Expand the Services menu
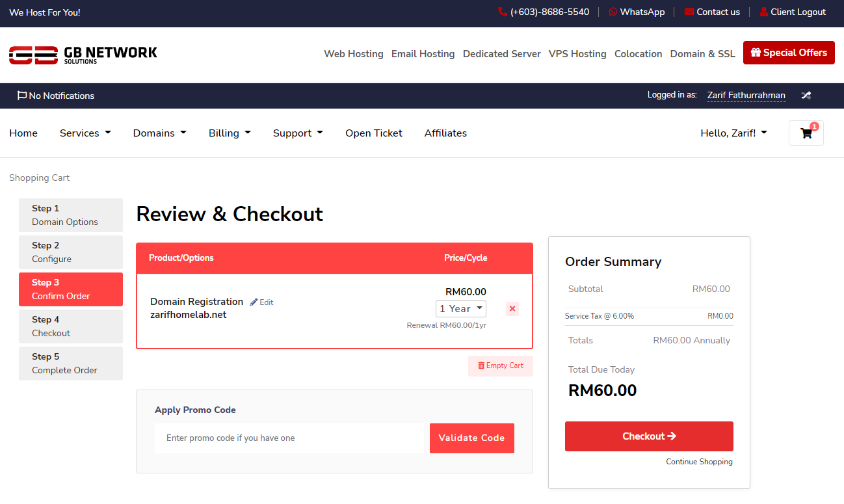Viewport: 844px width, 504px height. click(x=85, y=133)
